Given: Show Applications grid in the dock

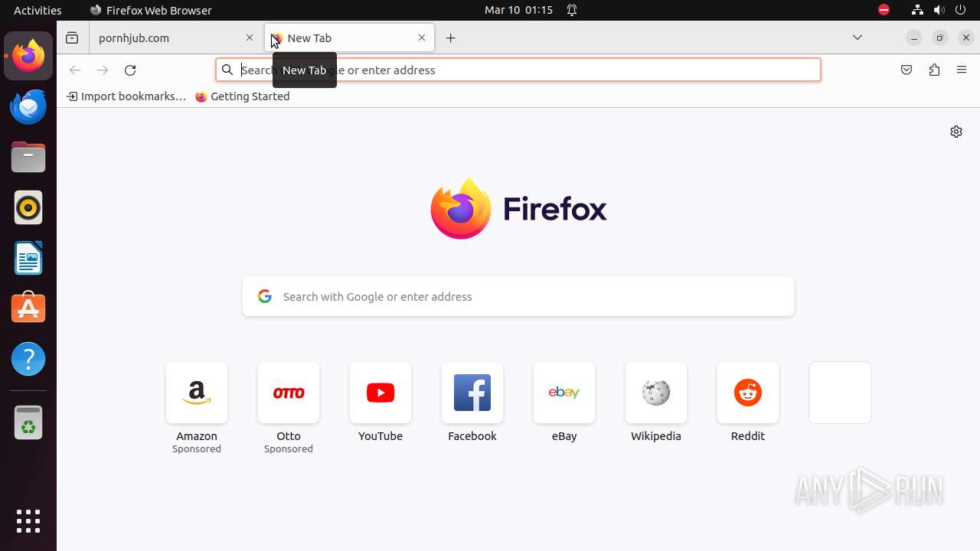Looking at the screenshot, I should pos(28,521).
